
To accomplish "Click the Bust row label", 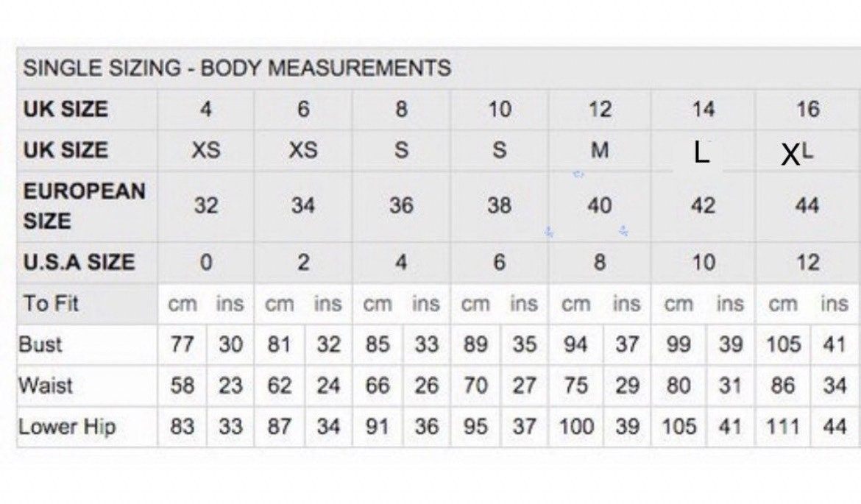I will pyautogui.click(x=40, y=345).
